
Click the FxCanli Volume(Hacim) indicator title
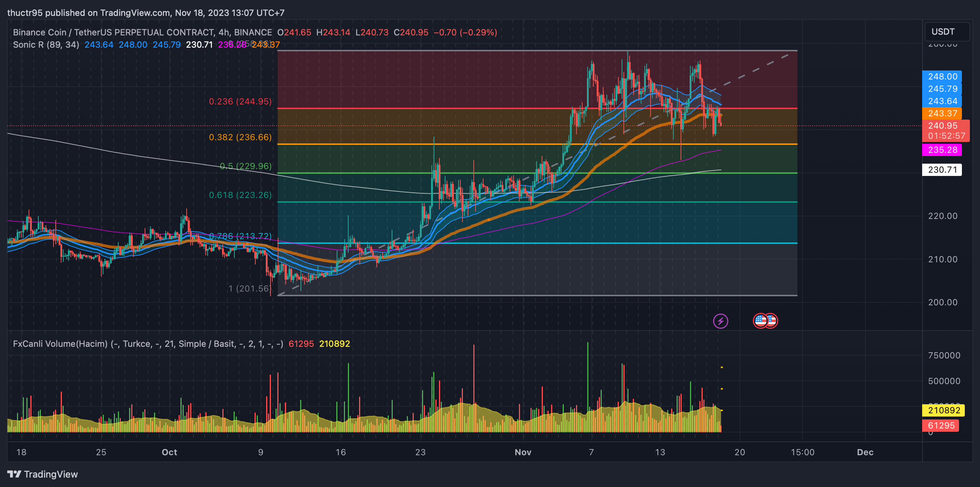pyautogui.click(x=148, y=344)
